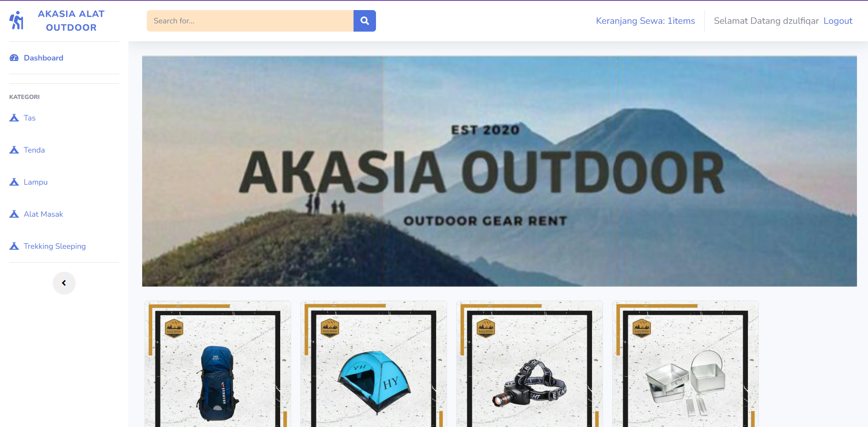Click the tent icon beside Tas

(x=14, y=118)
